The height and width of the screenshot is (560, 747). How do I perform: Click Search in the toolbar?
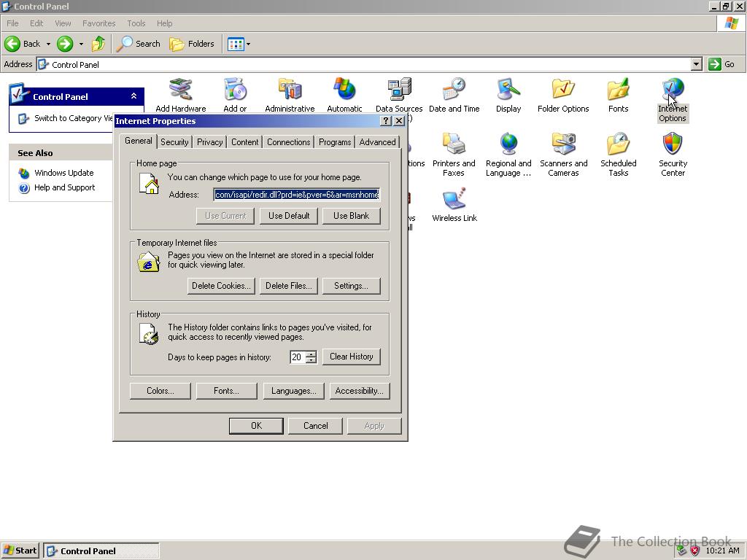pos(138,44)
